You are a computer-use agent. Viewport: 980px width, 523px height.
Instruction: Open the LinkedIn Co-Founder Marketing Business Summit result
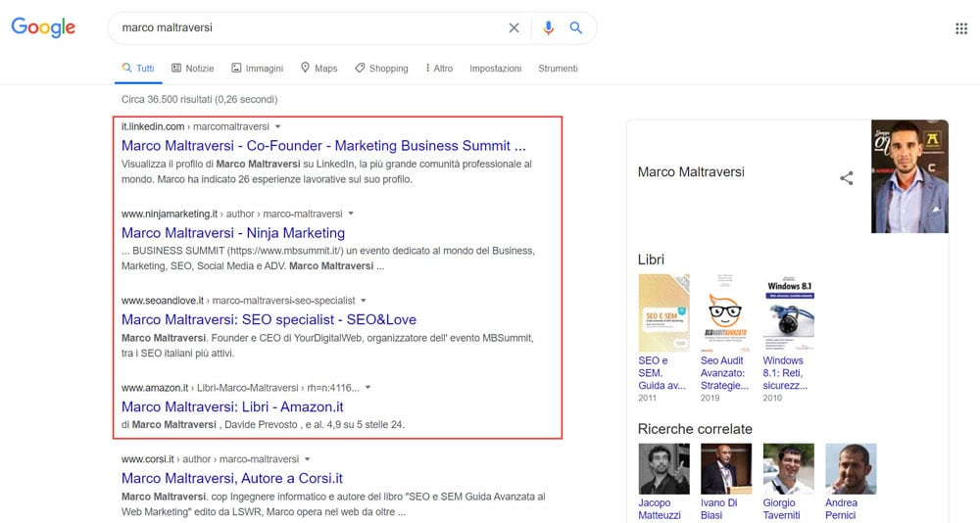[x=323, y=146]
